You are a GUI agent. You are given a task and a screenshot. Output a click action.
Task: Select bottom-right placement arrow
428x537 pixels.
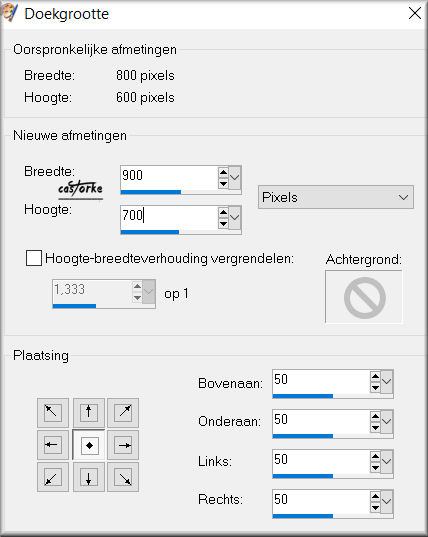pos(123,477)
